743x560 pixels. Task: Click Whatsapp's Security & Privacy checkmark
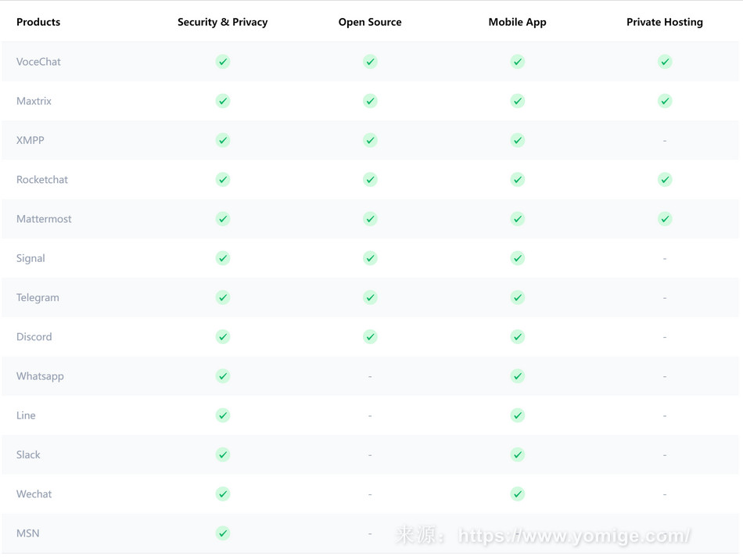coord(223,376)
